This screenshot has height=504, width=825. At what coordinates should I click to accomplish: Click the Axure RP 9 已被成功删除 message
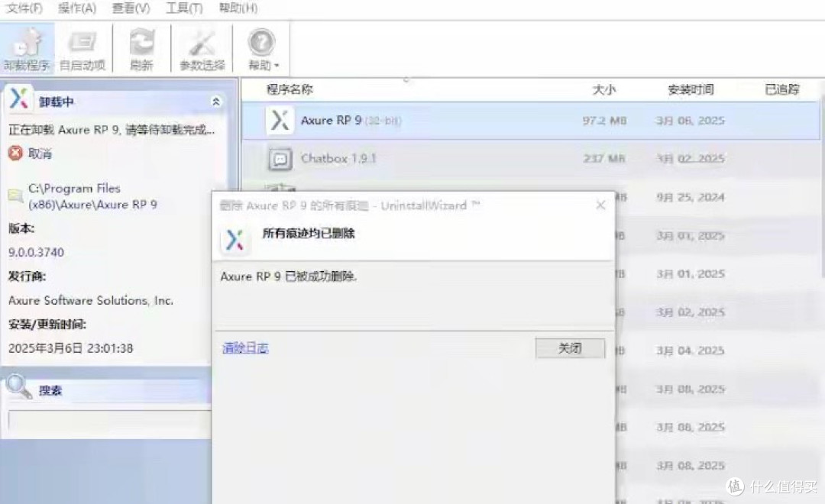click(x=288, y=276)
